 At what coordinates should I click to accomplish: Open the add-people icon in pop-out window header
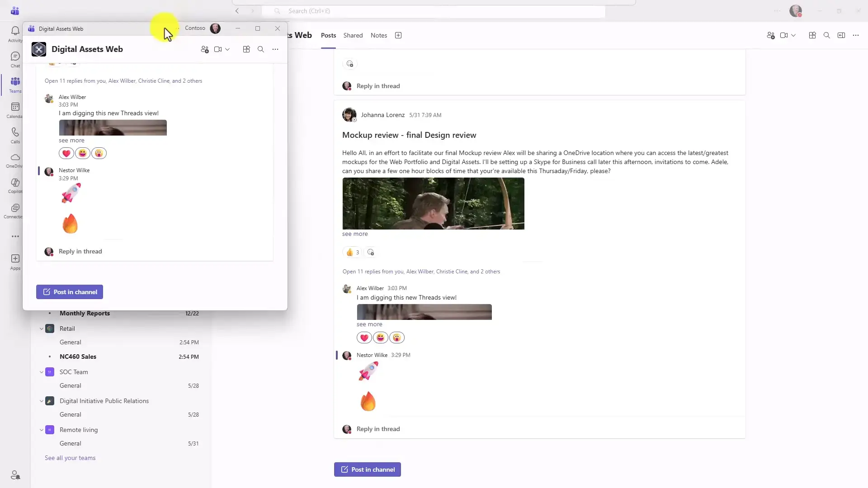[205, 49]
